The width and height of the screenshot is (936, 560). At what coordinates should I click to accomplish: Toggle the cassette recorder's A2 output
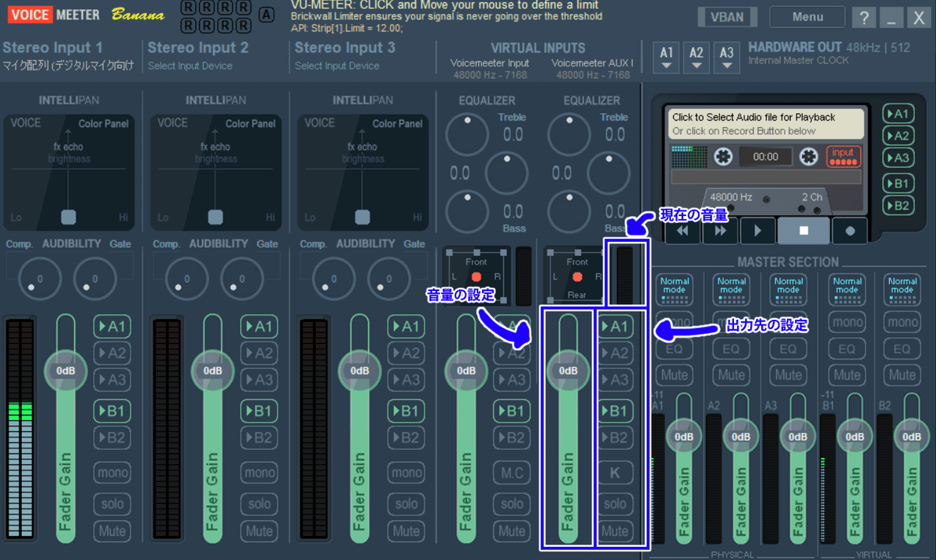[x=899, y=136]
